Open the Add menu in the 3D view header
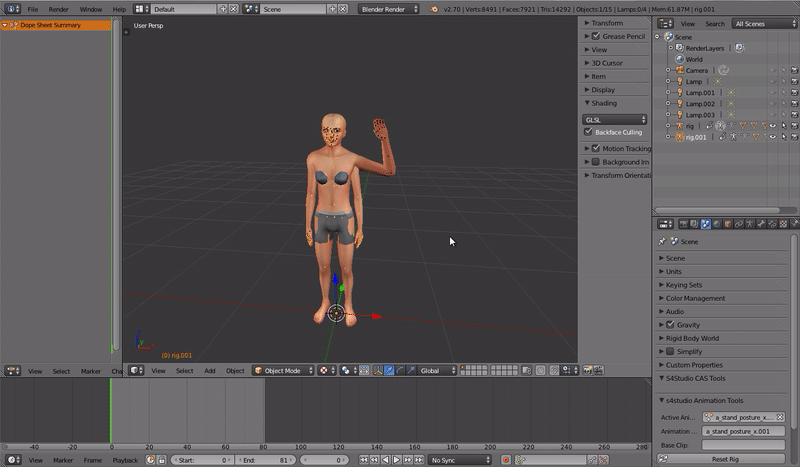Screen dimensions: 800x467 point(210,371)
